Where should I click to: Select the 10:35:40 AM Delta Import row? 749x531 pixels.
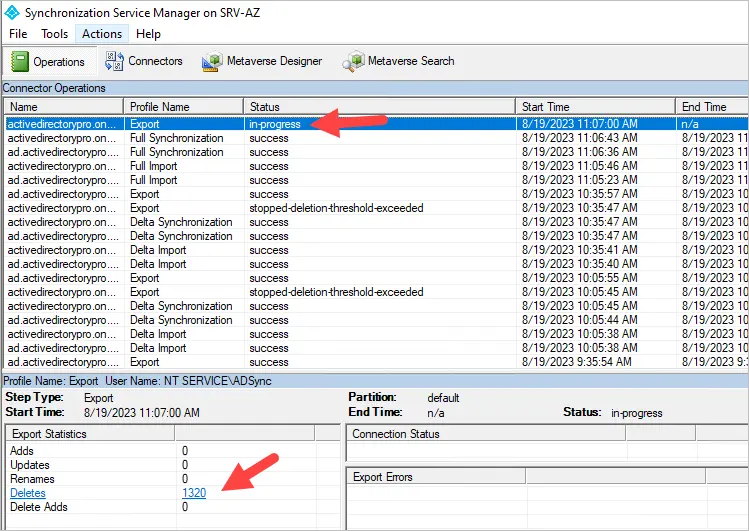pyautogui.click(x=376, y=264)
